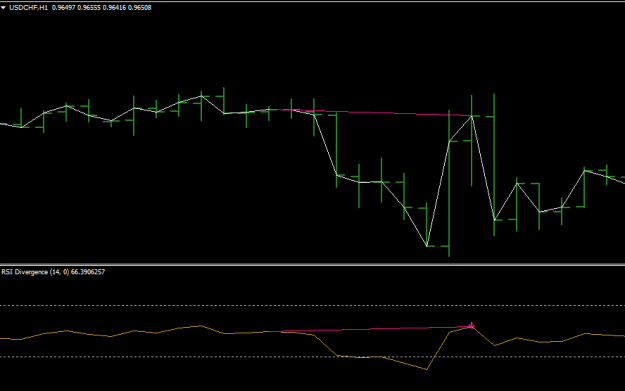Image resolution: width=625 pixels, height=391 pixels.
Task: Open the chart menu triangle beside USDCHF,H1
Action: coord(3,8)
